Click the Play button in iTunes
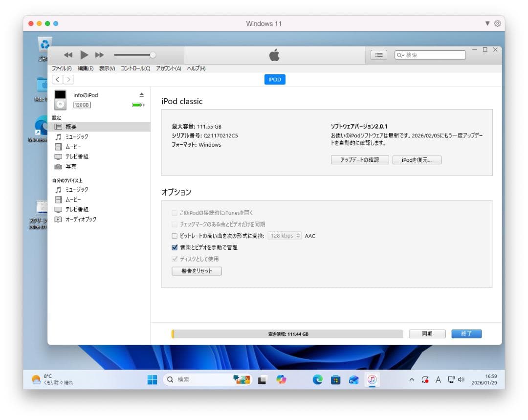The image size is (528, 420). tap(84, 55)
